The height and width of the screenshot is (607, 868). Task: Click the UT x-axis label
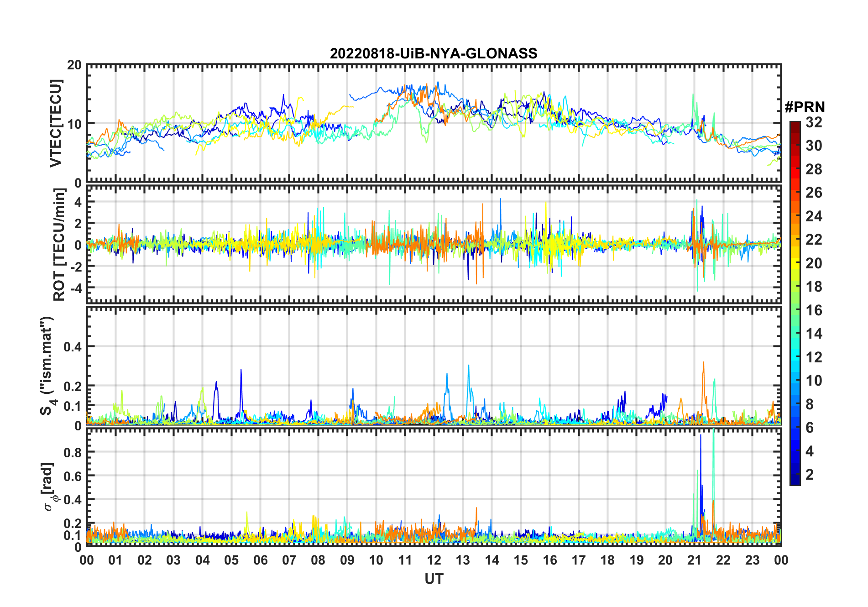click(x=434, y=579)
